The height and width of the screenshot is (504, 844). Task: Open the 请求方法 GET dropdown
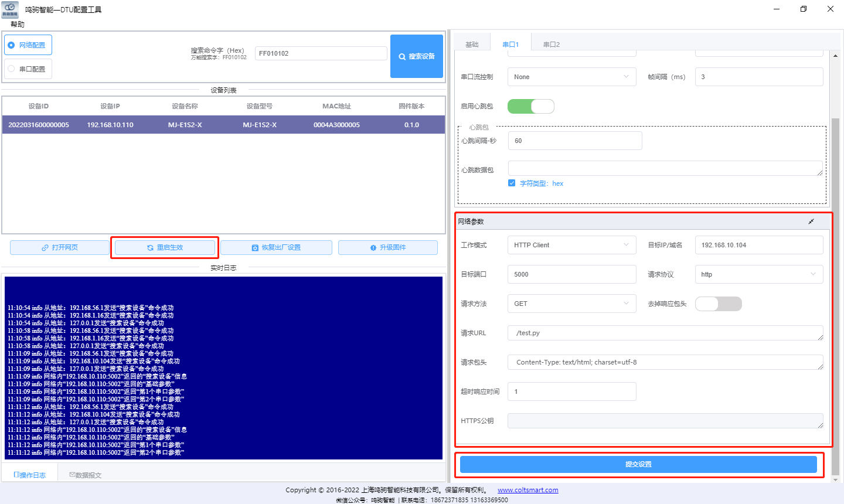pyautogui.click(x=572, y=304)
